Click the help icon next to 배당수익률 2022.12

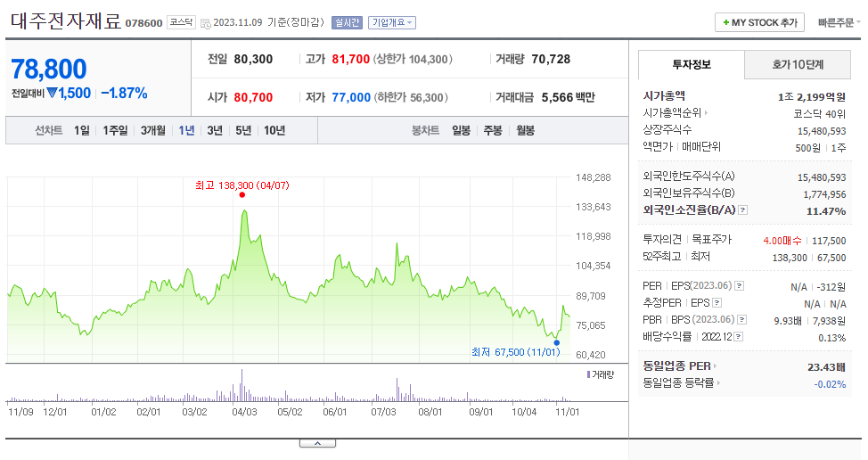[739, 337]
